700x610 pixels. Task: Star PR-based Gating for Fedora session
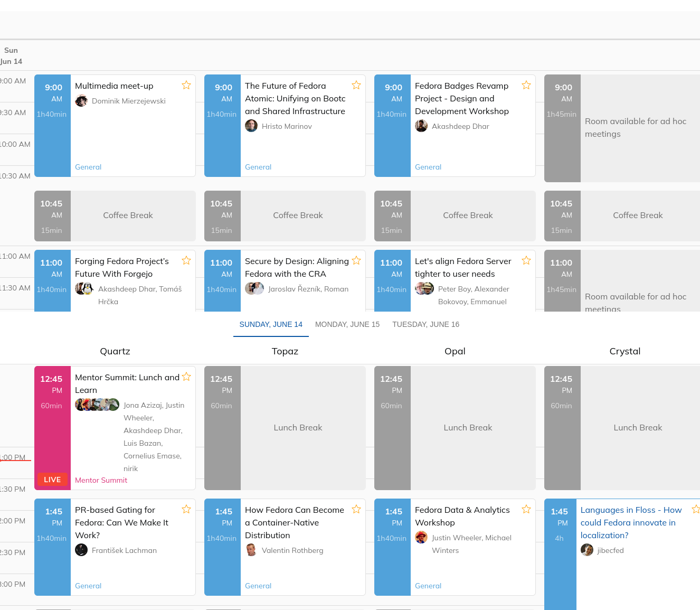pos(186,509)
